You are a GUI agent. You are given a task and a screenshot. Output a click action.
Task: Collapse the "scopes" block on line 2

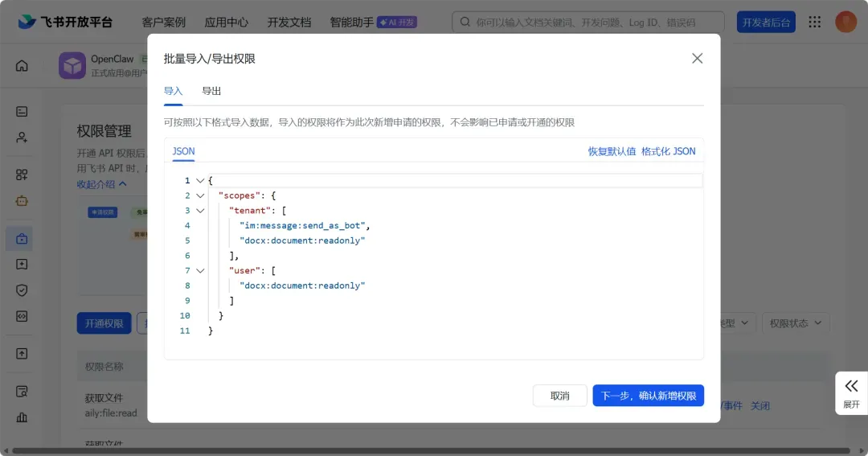(x=200, y=195)
